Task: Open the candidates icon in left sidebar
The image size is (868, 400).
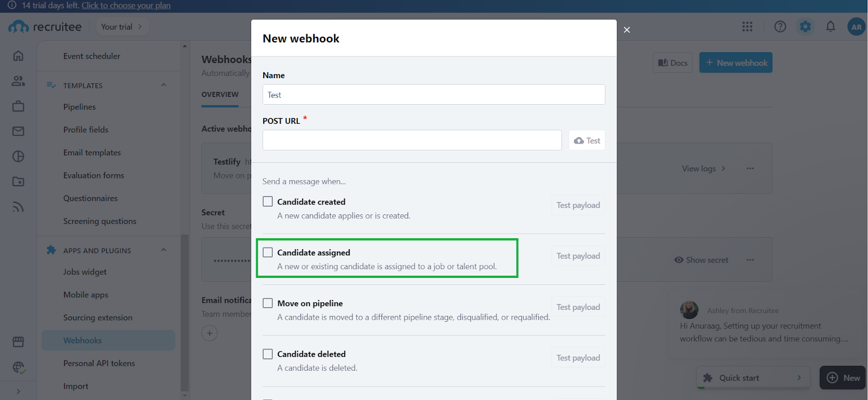Action: coord(18,81)
